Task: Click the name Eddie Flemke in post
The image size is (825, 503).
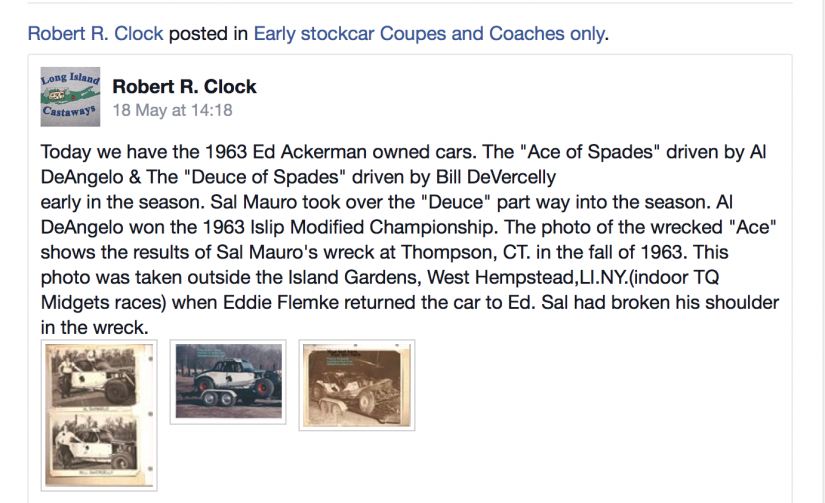Action: tap(281, 303)
